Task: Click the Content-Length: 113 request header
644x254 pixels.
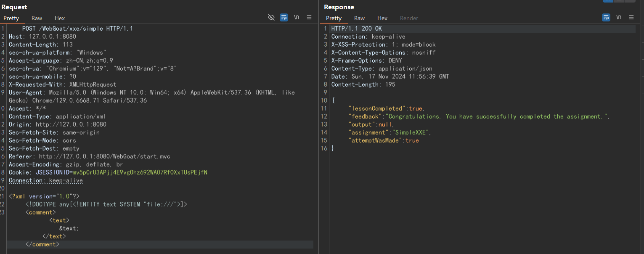Action: point(40,45)
